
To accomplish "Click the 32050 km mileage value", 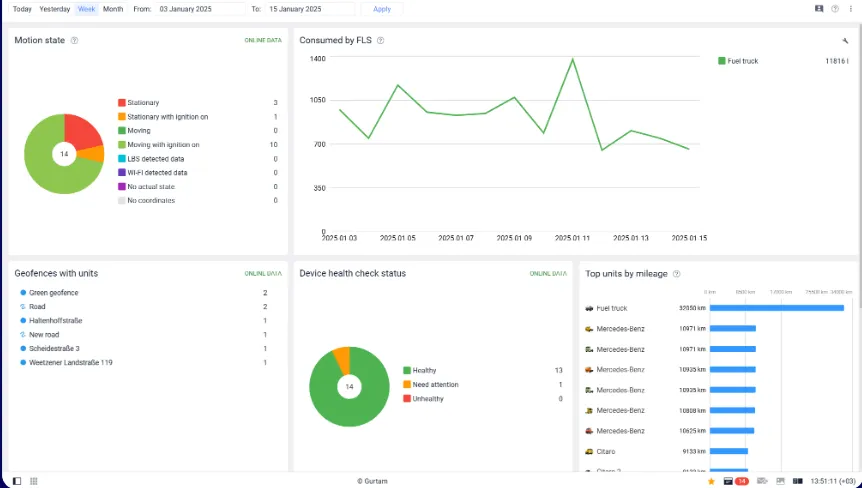I will click(692, 309).
